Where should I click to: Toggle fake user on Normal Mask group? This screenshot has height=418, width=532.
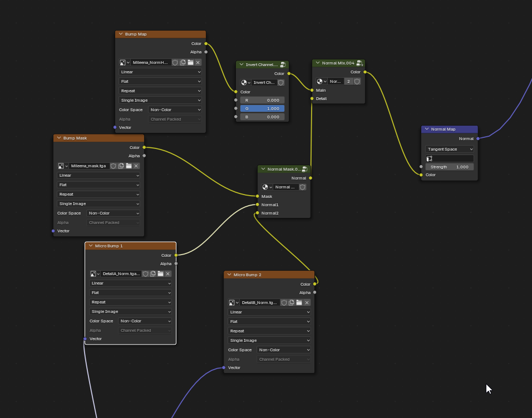303,187
